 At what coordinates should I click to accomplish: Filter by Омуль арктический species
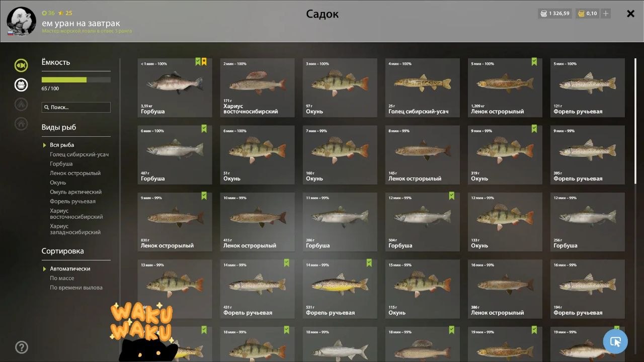[x=75, y=192]
